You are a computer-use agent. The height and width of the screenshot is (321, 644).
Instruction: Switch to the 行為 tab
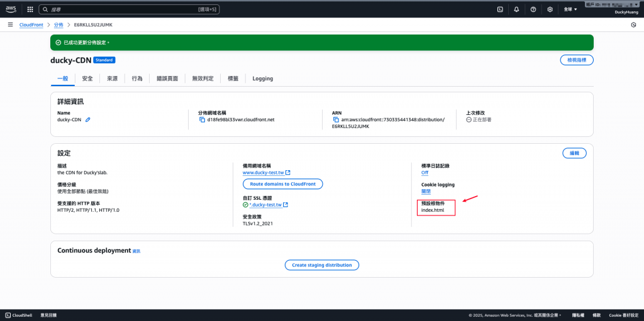pos(137,79)
